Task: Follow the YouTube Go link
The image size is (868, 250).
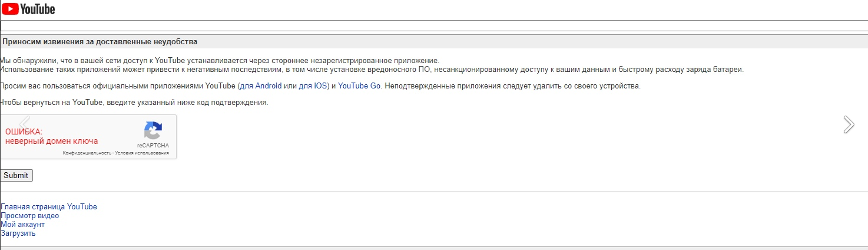Action: 359,86
